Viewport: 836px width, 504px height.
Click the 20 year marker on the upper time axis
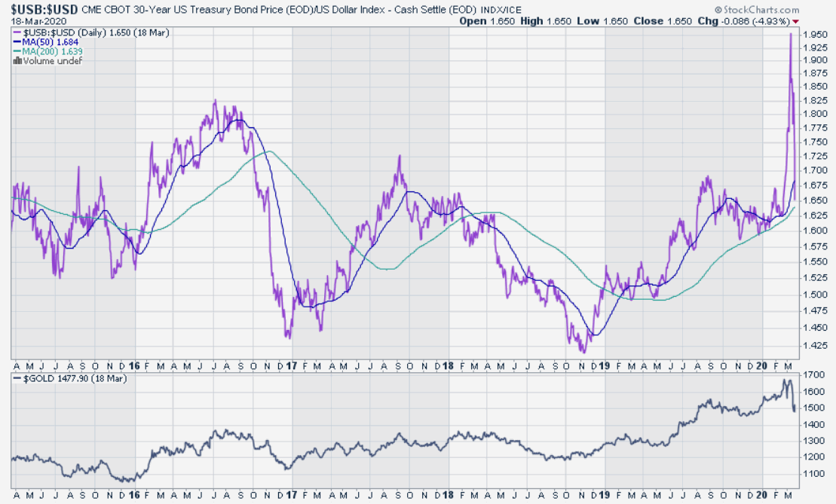(x=761, y=366)
